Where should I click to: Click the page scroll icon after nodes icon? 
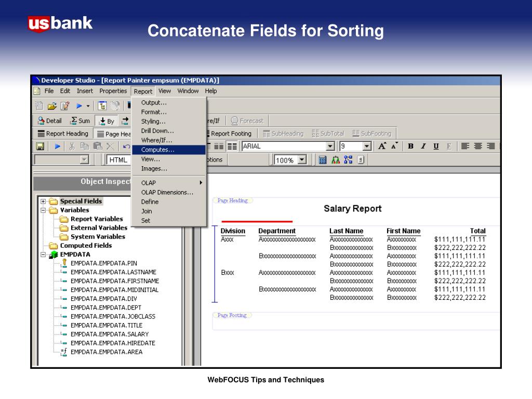[361, 159]
